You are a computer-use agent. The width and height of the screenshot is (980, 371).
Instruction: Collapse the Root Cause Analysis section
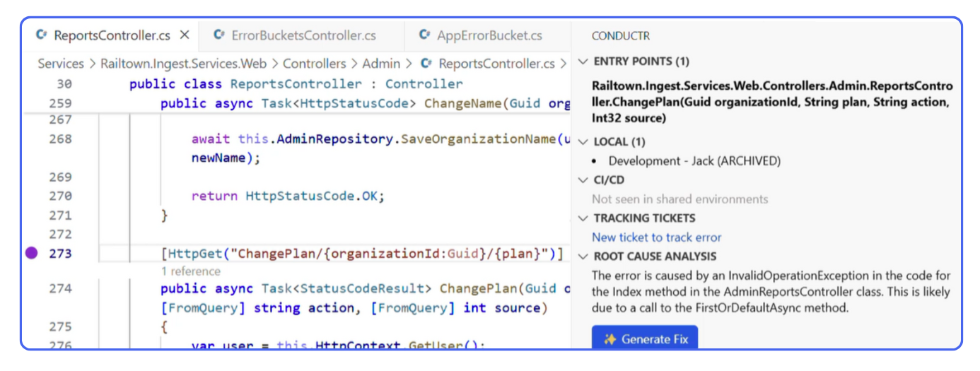583,257
